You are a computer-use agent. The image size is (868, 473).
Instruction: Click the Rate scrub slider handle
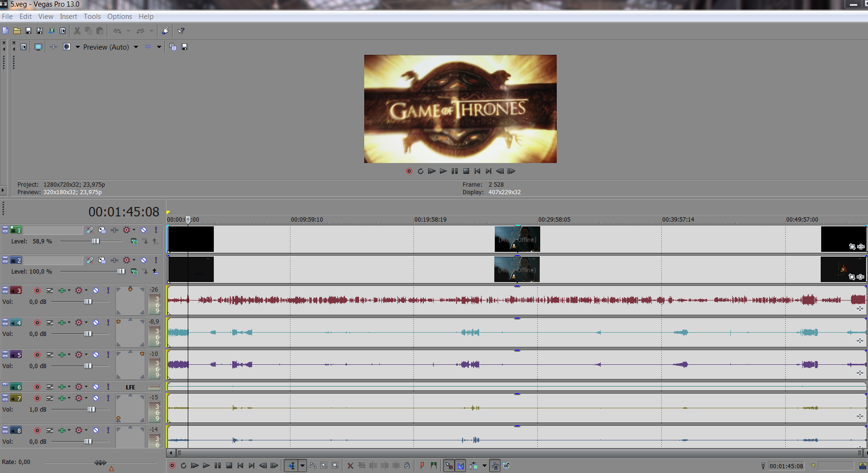[x=100, y=463]
